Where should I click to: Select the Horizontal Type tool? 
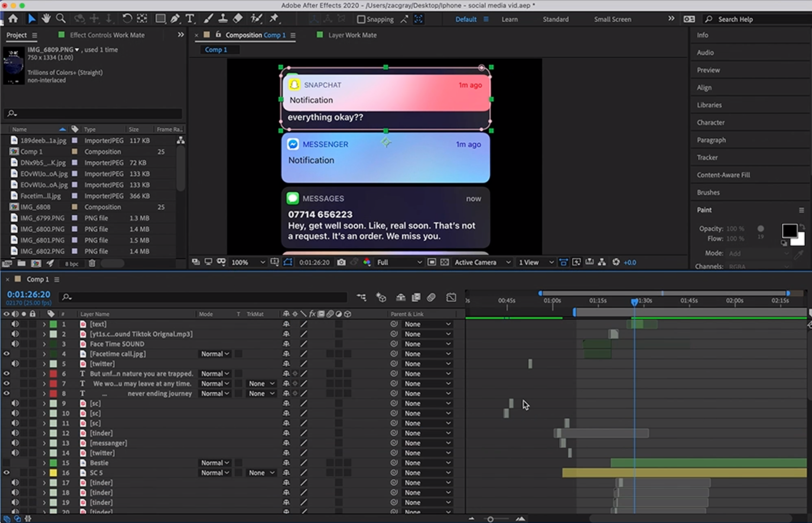click(190, 19)
